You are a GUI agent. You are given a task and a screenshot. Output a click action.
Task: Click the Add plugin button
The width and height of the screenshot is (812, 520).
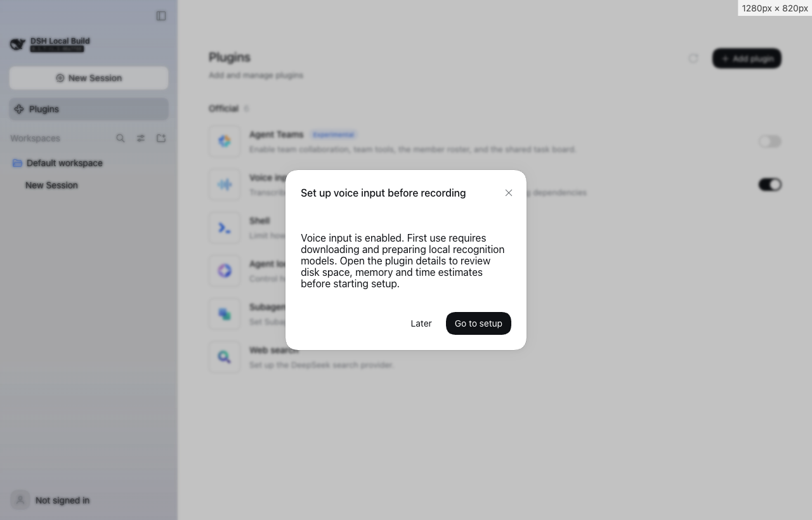pyautogui.click(x=747, y=58)
